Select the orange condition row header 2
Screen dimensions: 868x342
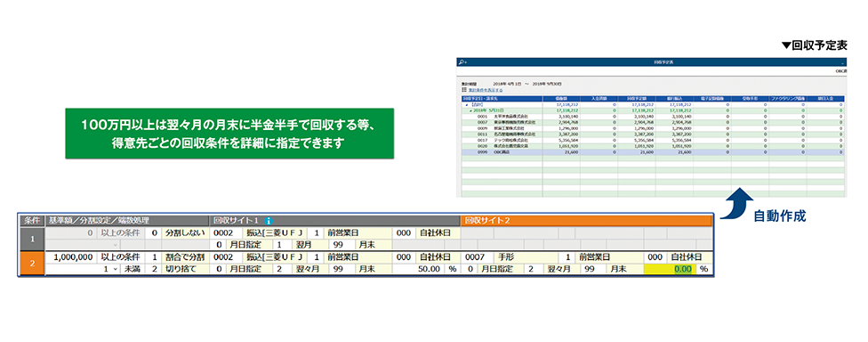(x=32, y=264)
